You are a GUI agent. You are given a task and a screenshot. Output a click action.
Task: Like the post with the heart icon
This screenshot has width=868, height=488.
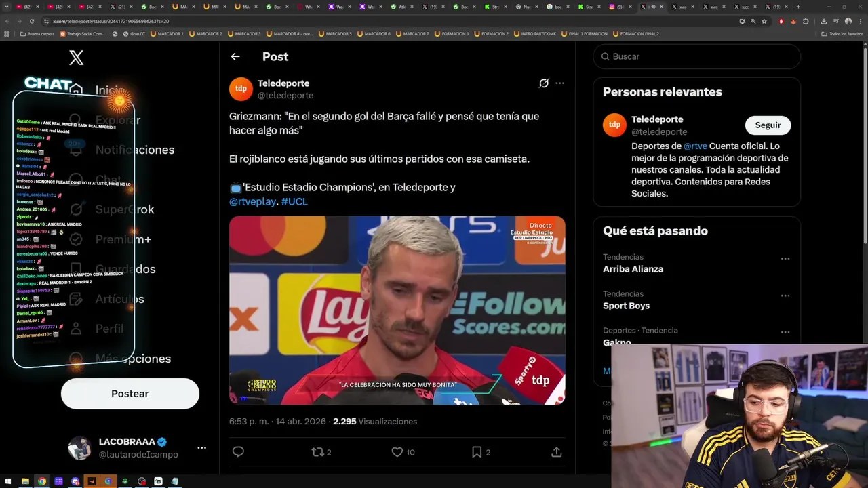[397, 452]
